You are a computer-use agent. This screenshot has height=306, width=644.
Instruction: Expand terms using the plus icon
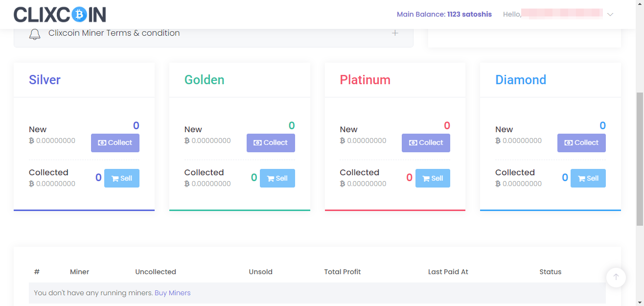[x=395, y=33]
